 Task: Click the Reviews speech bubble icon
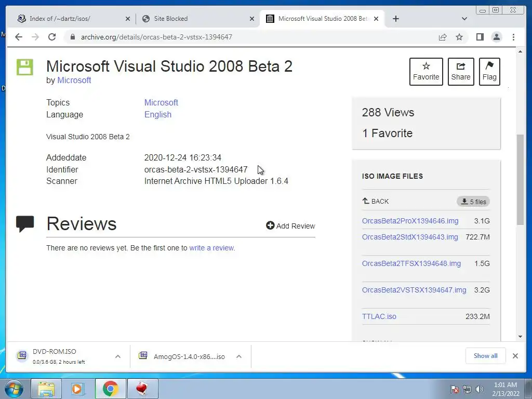(x=25, y=223)
